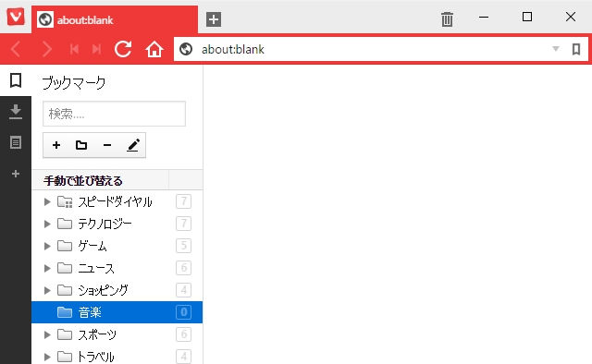This screenshot has height=364, width=592.
Task: Open a new tab with plus button
Action: coord(214,19)
